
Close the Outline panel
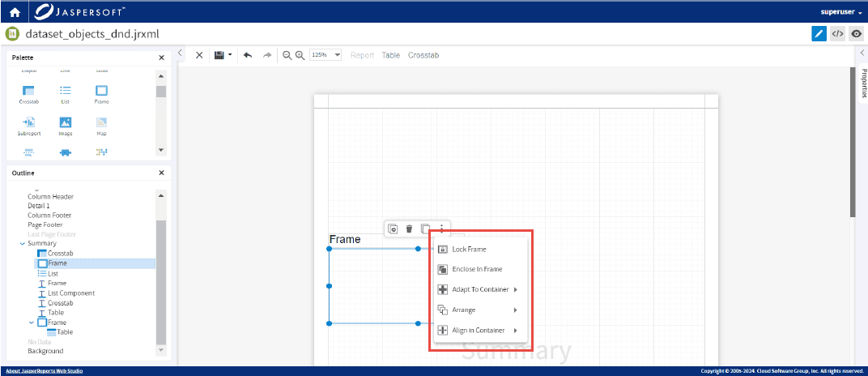[161, 173]
